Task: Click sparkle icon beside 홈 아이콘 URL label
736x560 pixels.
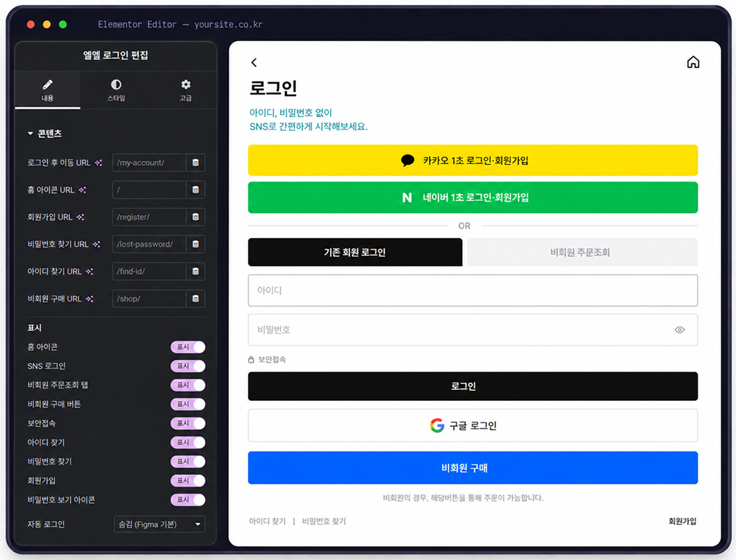Action: coord(82,190)
